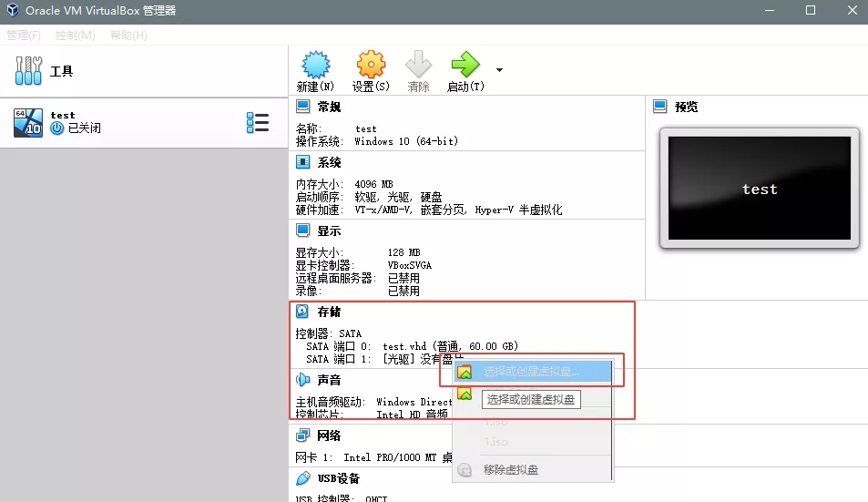This screenshot has width=868, height=502.
Task: Open the test machine's list menu icon
Action: 258,123
